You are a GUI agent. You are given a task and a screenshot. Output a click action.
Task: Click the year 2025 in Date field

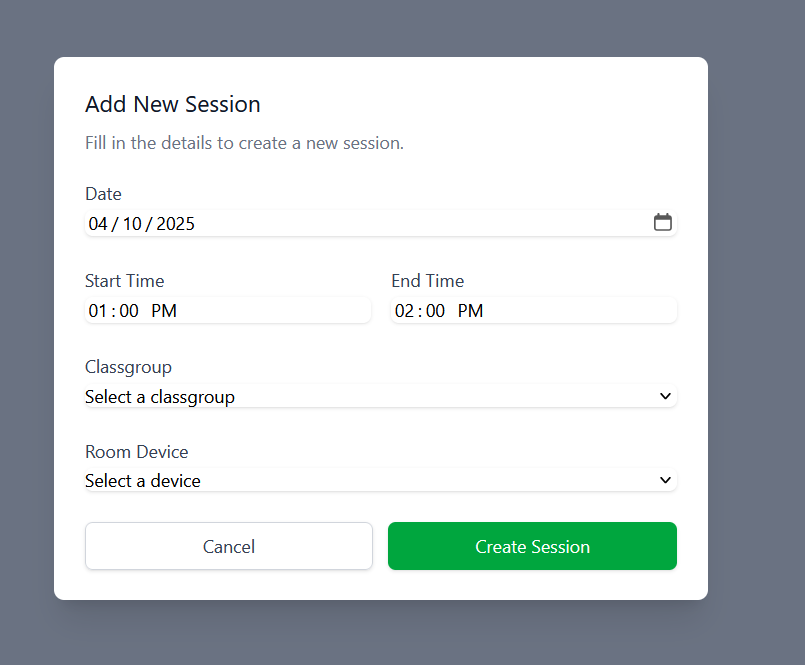(x=176, y=224)
